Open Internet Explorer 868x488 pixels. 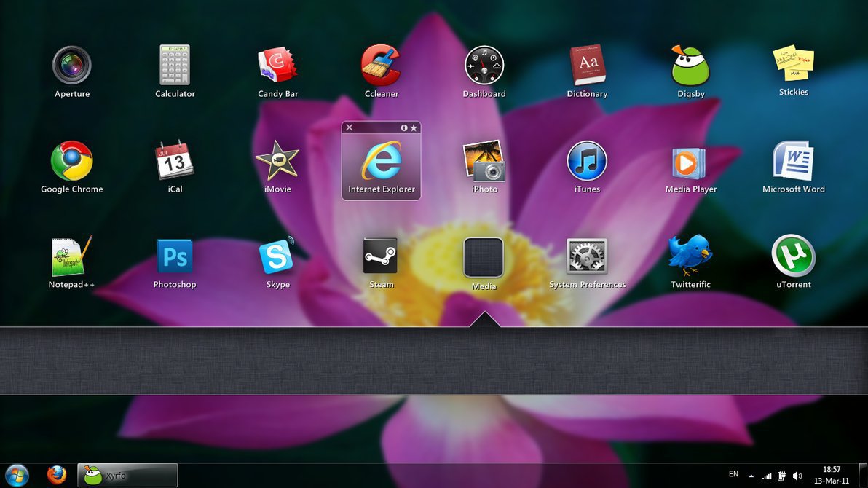click(382, 161)
